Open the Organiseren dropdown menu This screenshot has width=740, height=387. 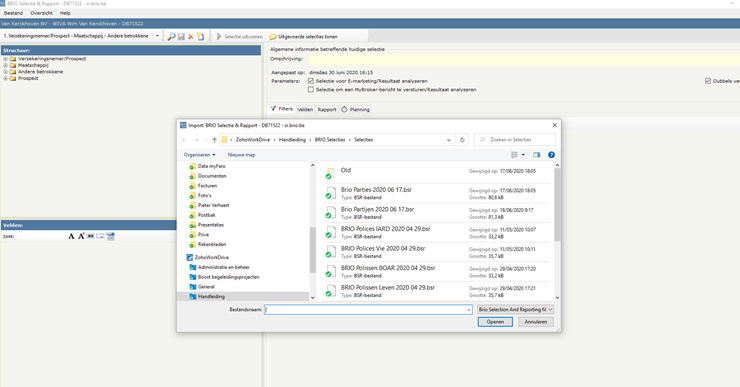click(200, 155)
